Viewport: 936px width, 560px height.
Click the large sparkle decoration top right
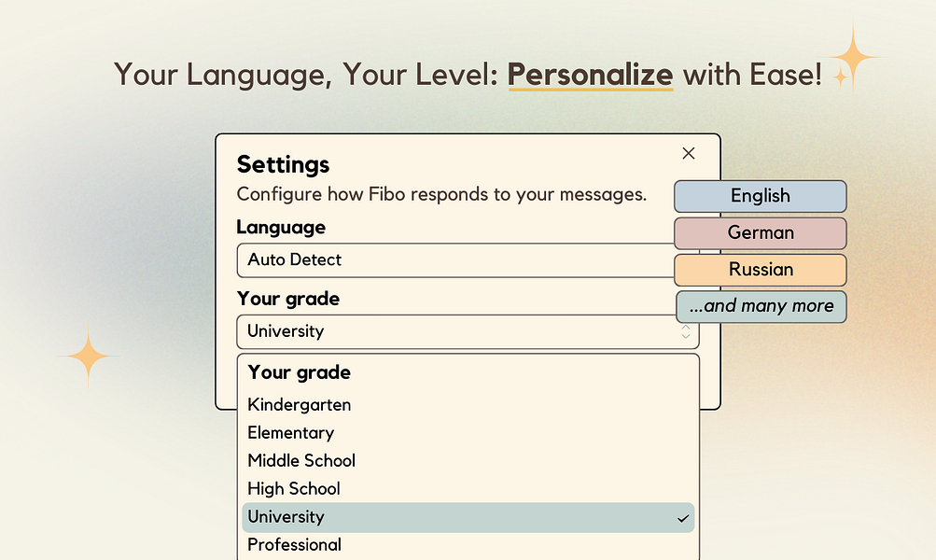pyautogui.click(x=853, y=56)
